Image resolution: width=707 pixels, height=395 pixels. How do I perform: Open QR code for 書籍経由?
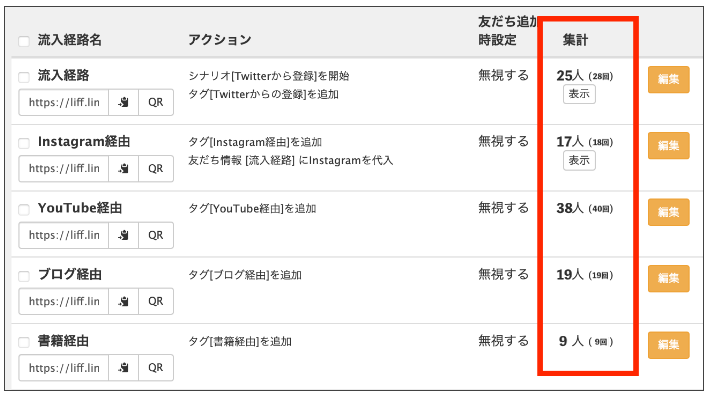(x=156, y=367)
